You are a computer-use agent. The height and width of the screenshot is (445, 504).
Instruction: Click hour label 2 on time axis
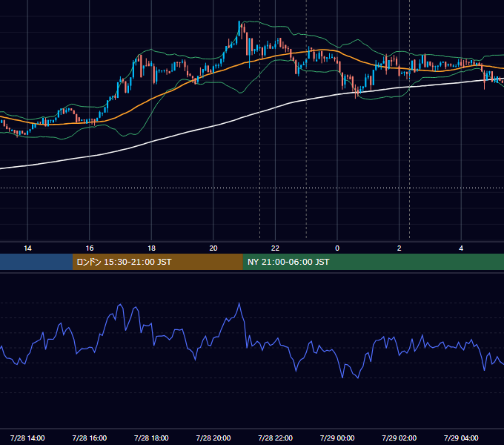pos(399,248)
